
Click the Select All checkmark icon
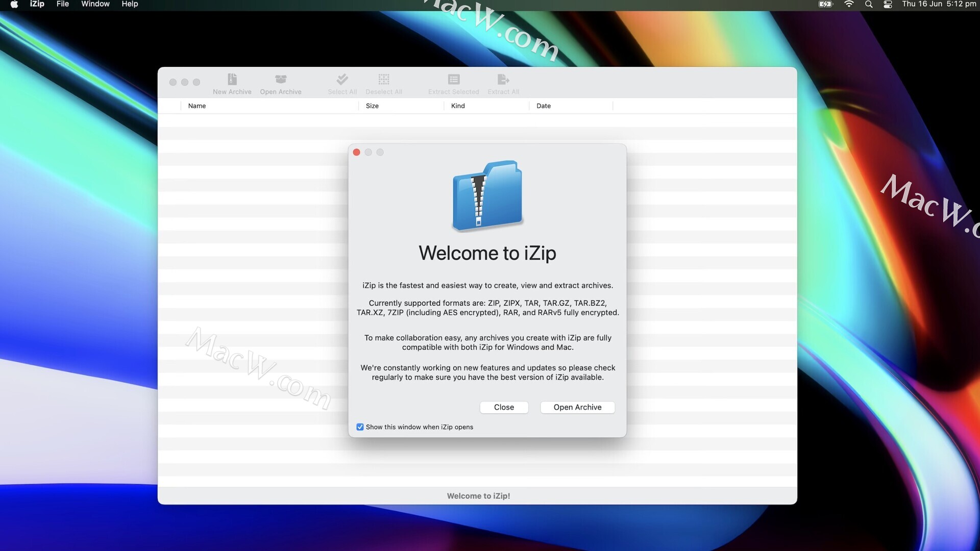(x=342, y=80)
